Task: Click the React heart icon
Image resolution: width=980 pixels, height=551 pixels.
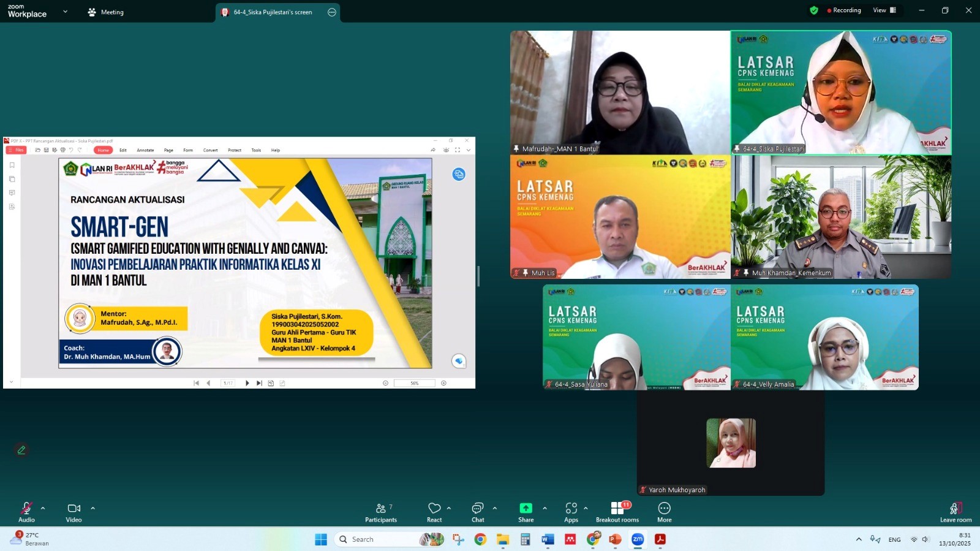Action: pos(434,508)
